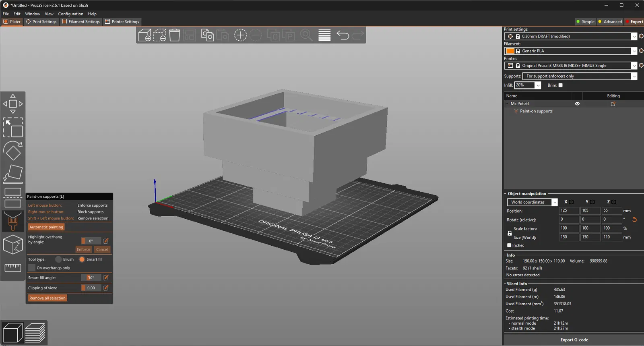This screenshot has width=644, height=346.
Task: Select the Measure ruler tool
Action: click(x=13, y=267)
